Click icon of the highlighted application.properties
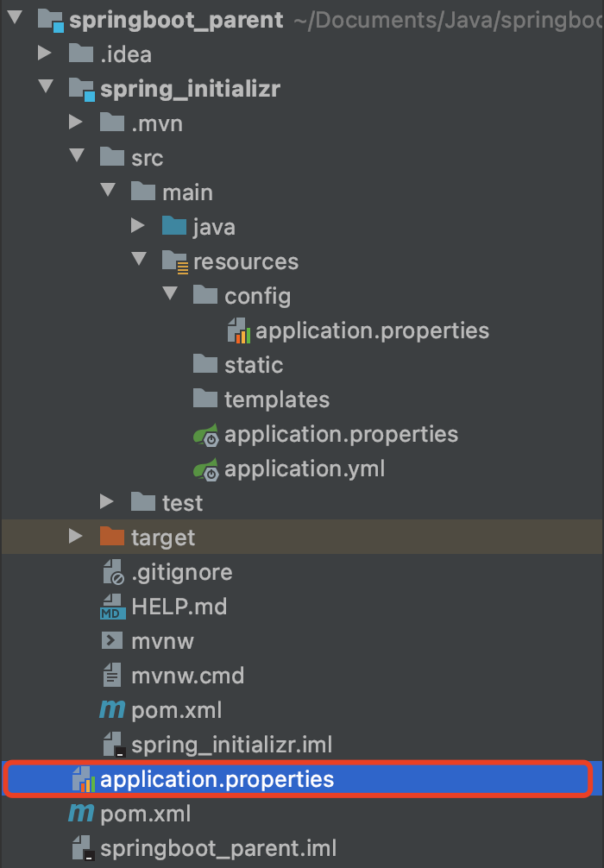Image resolution: width=604 pixels, height=868 pixels. pyautogui.click(x=84, y=779)
